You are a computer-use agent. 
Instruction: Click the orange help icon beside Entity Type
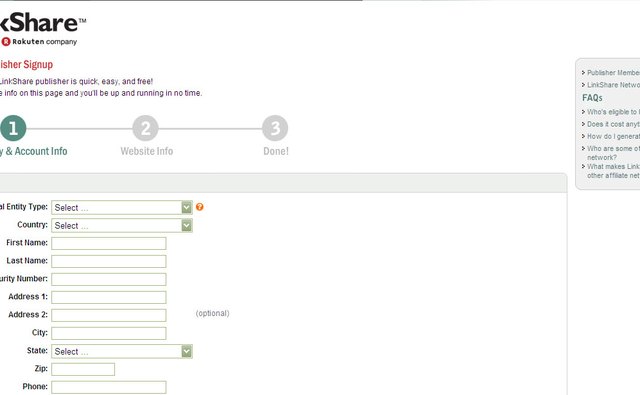tap(200, 207)
